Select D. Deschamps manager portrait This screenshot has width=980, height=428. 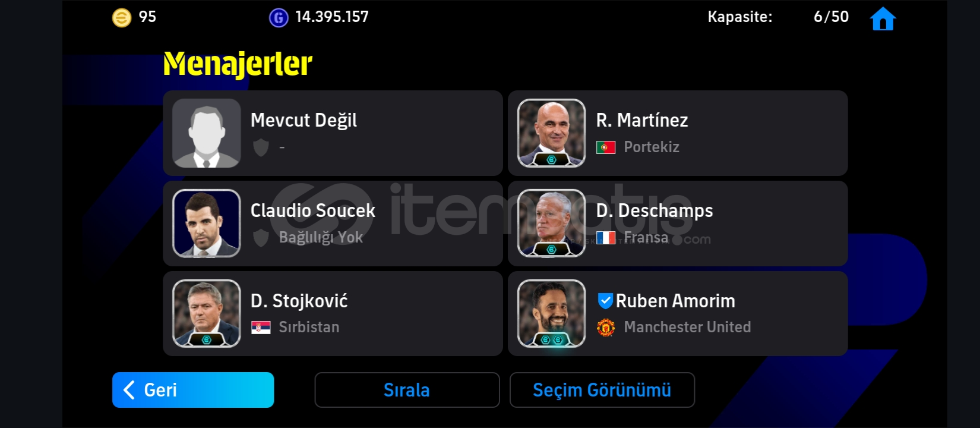tap(552, 224)
